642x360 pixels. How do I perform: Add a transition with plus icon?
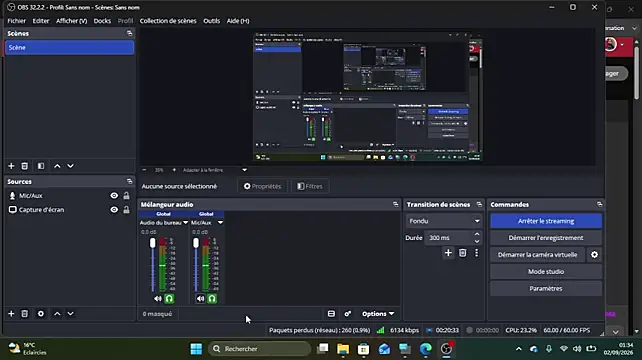tap(448, 253)
